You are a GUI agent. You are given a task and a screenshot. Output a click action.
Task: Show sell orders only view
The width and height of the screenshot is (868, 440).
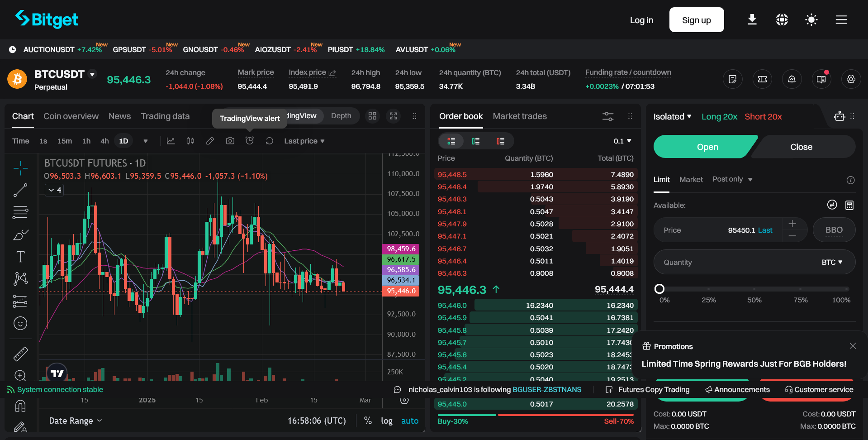coord(500,141)
